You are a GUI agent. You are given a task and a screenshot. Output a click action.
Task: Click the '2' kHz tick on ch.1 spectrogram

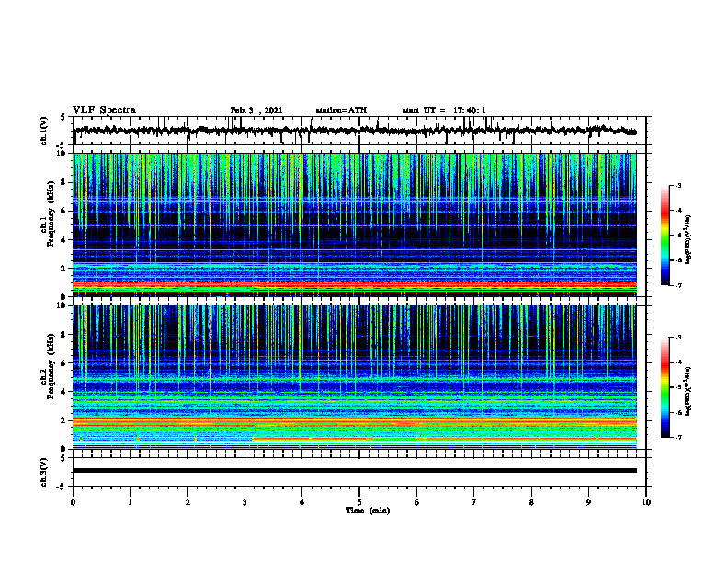64,269
